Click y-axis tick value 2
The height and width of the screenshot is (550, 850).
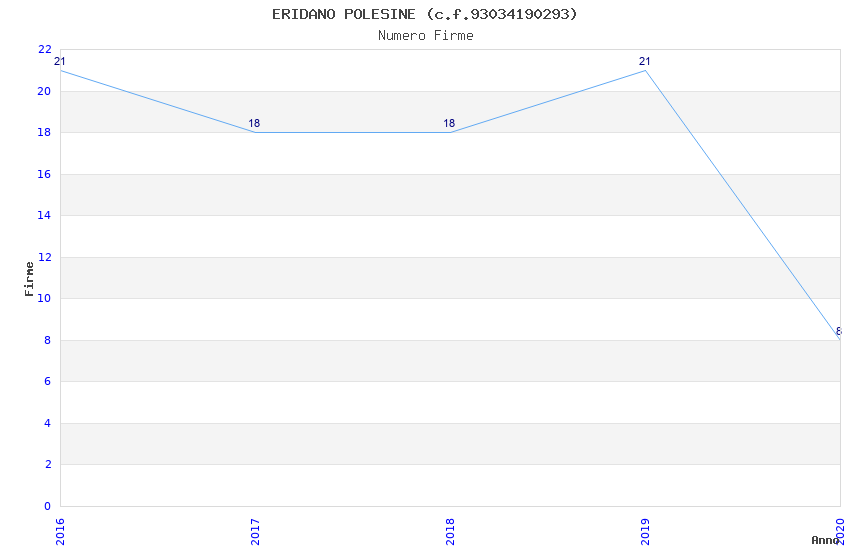(48, 464)
